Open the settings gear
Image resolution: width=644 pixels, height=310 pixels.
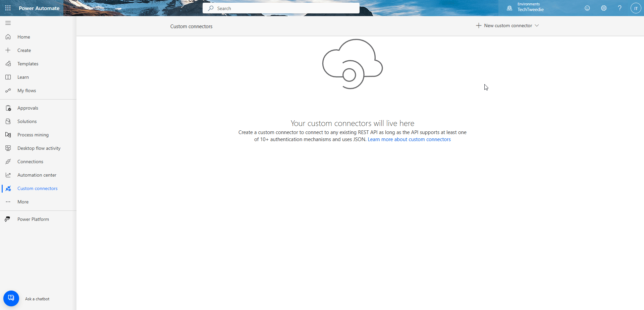603,8
